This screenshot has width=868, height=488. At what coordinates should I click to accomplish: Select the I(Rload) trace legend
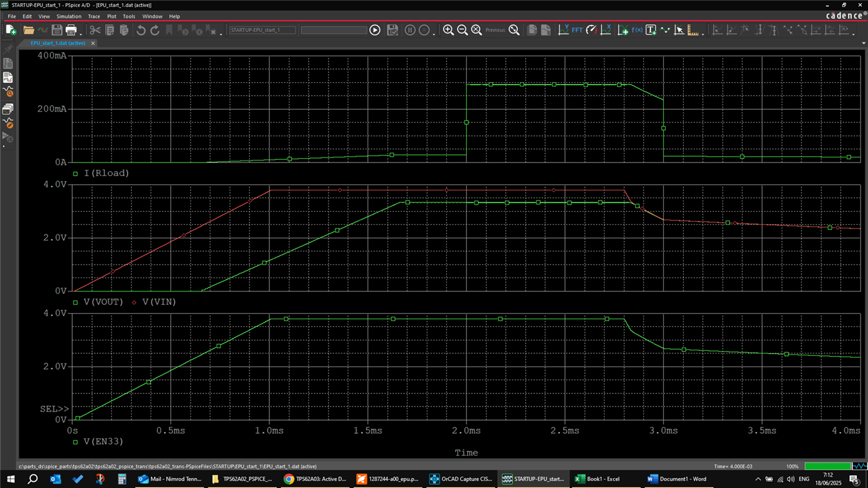pos(106,173)
